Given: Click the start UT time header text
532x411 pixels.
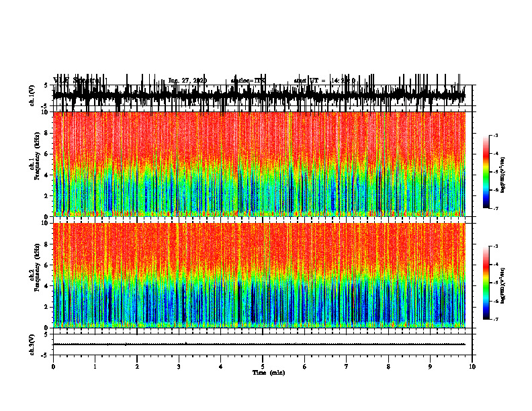Looking at the screenshot, I should tap(324, 81).
